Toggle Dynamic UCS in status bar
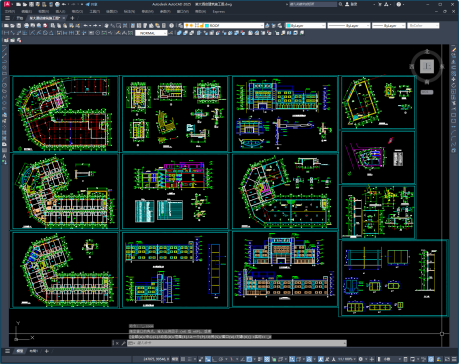Image resolution: width=459 pixels, height=364 pixels. point(291,359)
